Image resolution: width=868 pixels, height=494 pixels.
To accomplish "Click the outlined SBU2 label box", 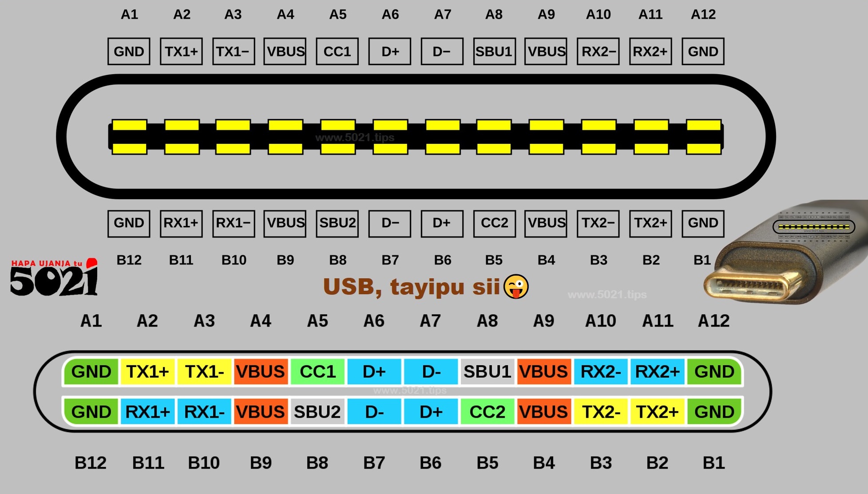I will (337, 223).
